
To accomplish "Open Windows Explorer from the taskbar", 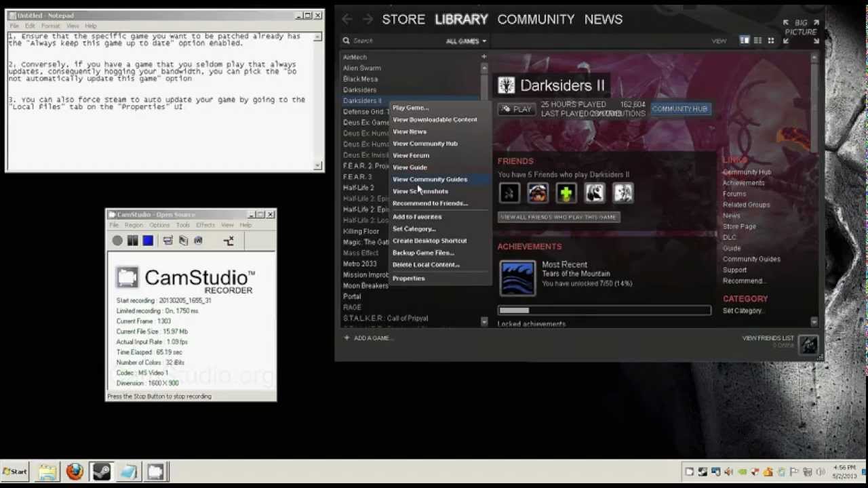I will coord(47,472).
